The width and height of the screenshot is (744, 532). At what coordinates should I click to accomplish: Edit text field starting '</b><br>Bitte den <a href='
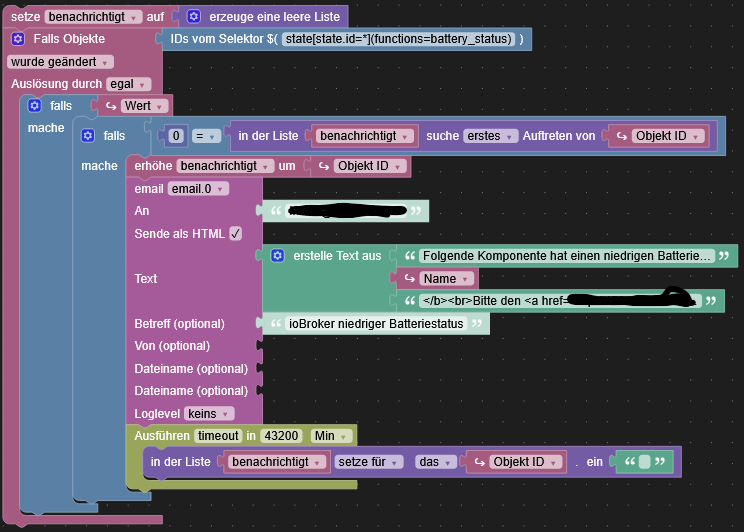[560, 301]
